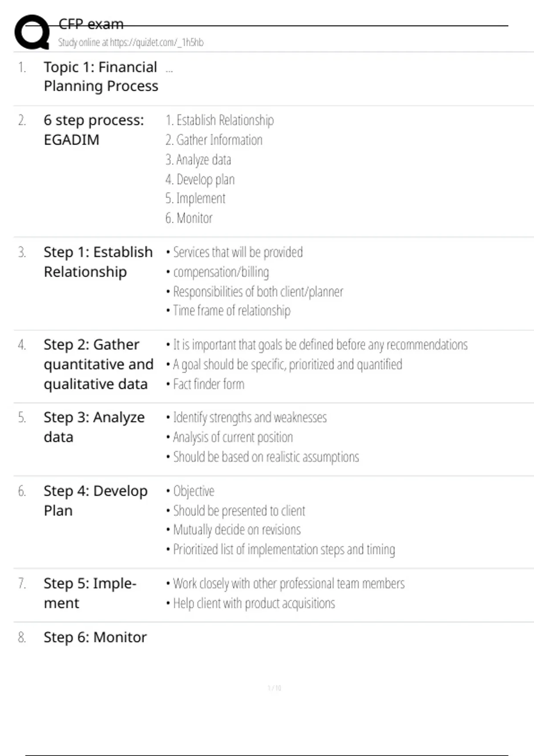Screen dimensions: 534x756
Task: Click the Quizlet Q logo
Action: click(x=32, y=32)
